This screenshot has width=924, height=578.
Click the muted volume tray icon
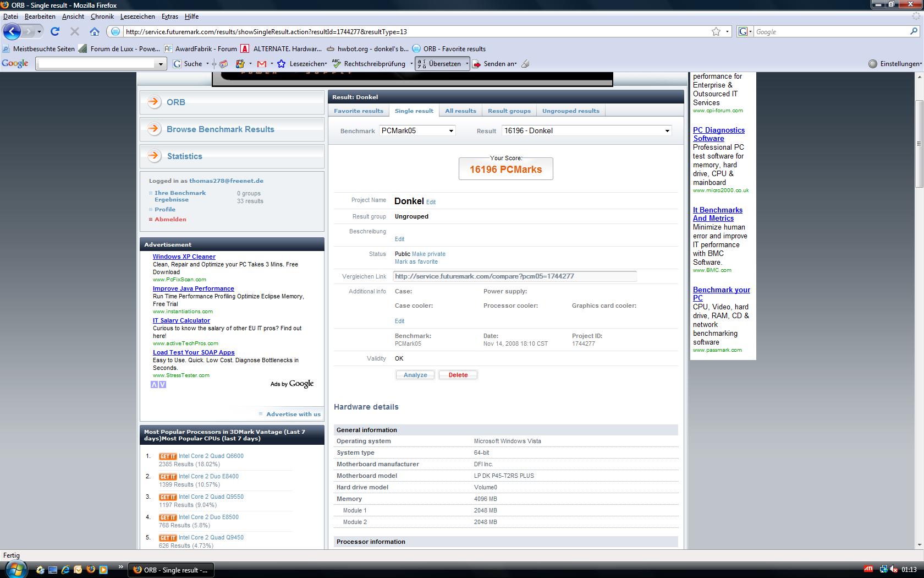coord(893,569)
